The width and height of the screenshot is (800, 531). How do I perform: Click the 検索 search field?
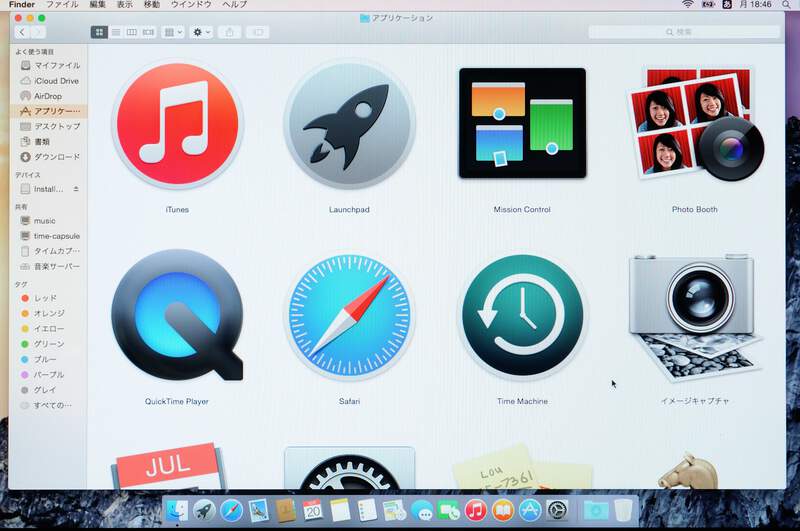point(684,32)
